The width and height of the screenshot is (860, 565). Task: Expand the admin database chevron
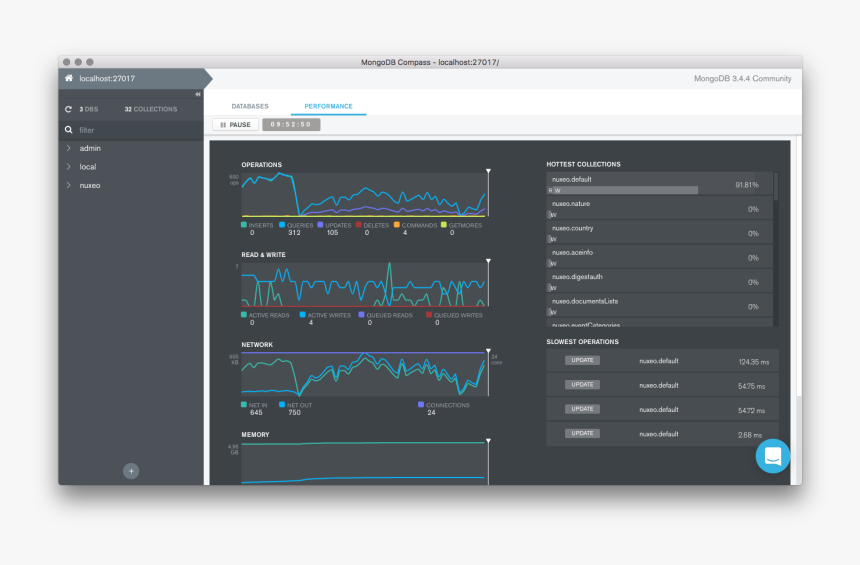tap(69, 148)
